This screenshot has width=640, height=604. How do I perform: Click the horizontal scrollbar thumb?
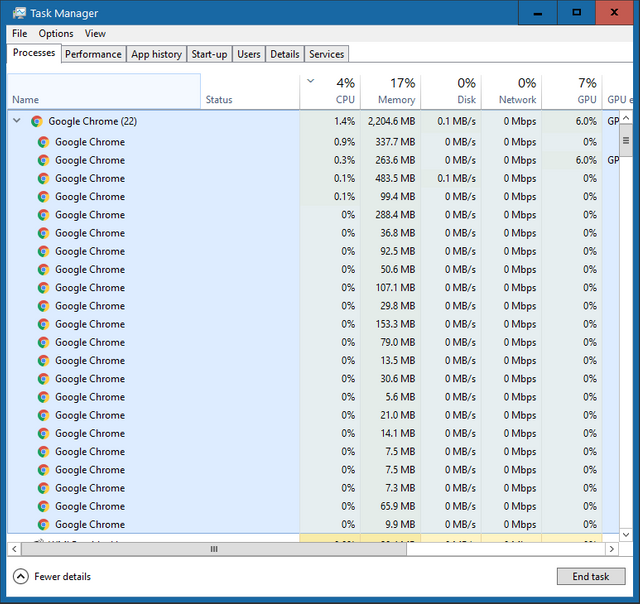[x=214, y=549]
